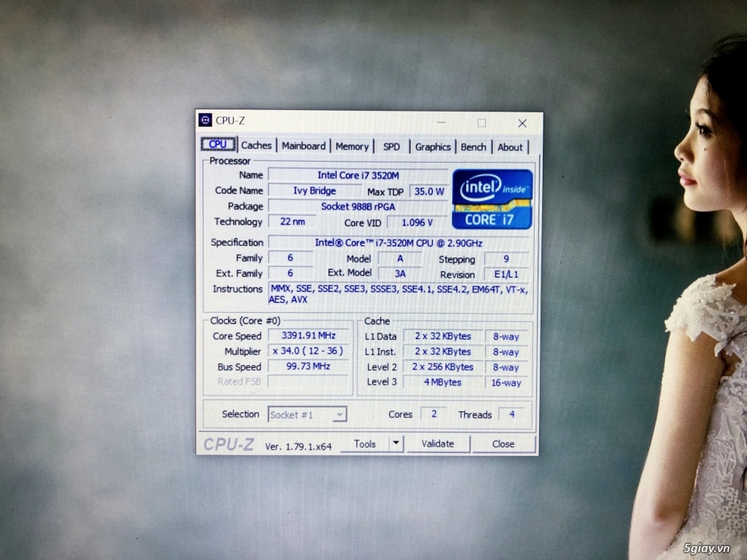Click the empty Rated FSB field

309,381
